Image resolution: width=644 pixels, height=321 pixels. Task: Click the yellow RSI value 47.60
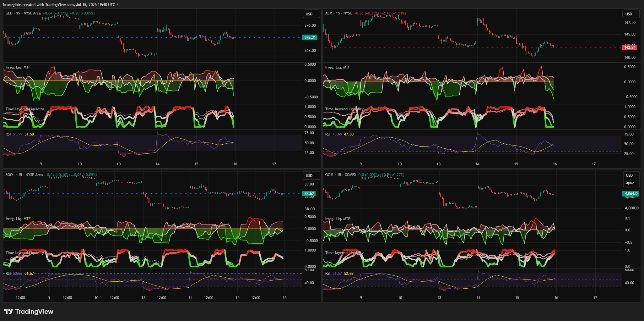tap(349, 134)
